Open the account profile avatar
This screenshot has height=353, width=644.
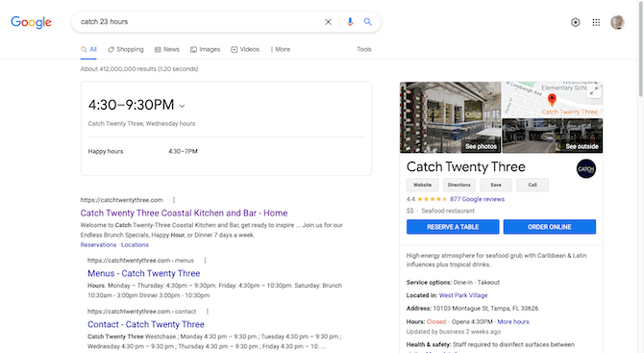coord(617,22)
